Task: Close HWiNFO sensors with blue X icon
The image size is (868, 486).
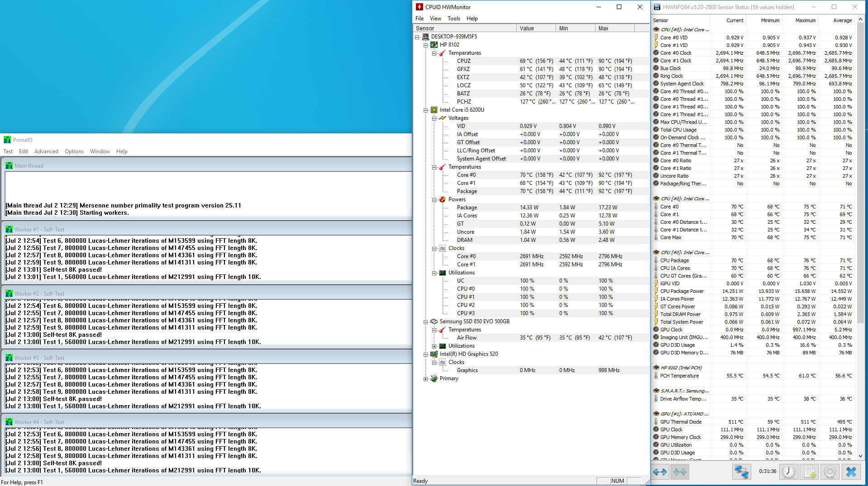Action: pos(851,472)
